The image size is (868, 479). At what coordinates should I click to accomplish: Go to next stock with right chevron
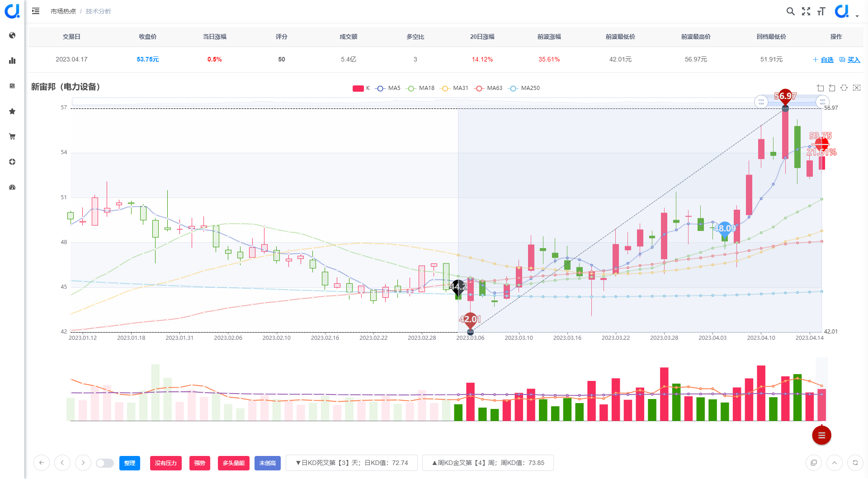click(x=83, y=463)
